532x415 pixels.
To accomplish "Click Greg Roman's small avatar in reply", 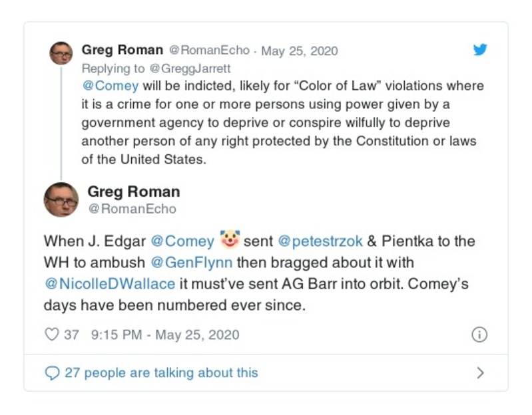I will point(61,53).
